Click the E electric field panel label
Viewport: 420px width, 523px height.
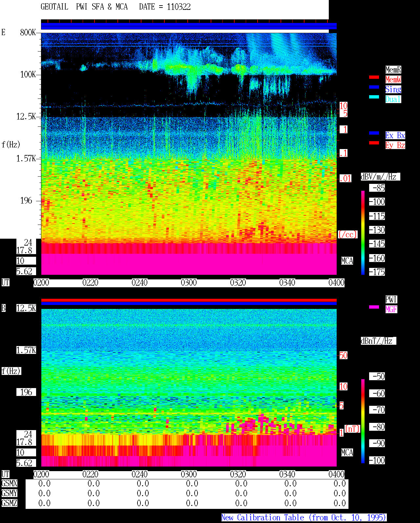click(x=3, y=32)
